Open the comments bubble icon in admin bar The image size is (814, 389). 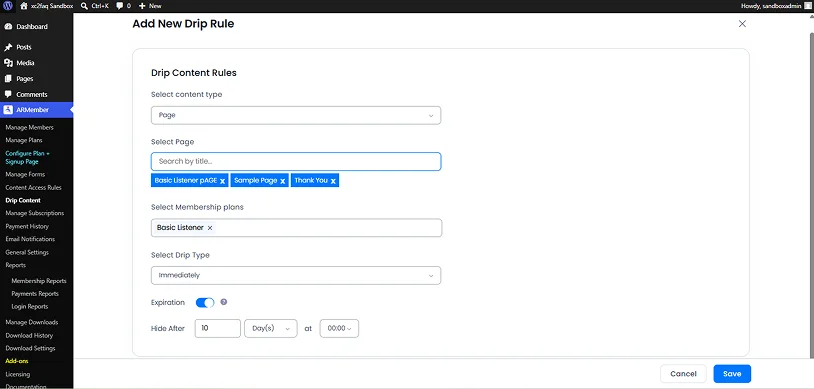point(120,6)
